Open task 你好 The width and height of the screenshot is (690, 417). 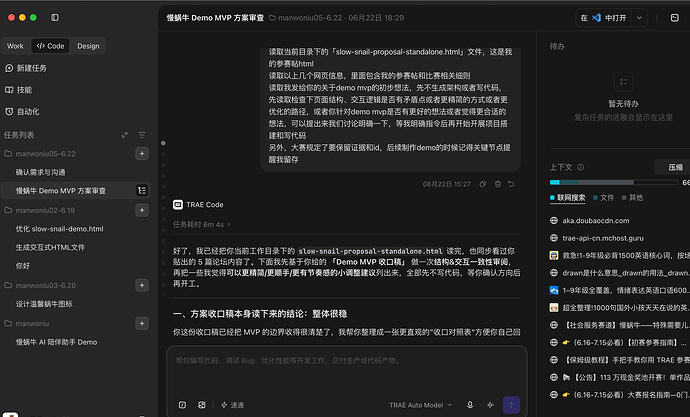pos(23,266)
